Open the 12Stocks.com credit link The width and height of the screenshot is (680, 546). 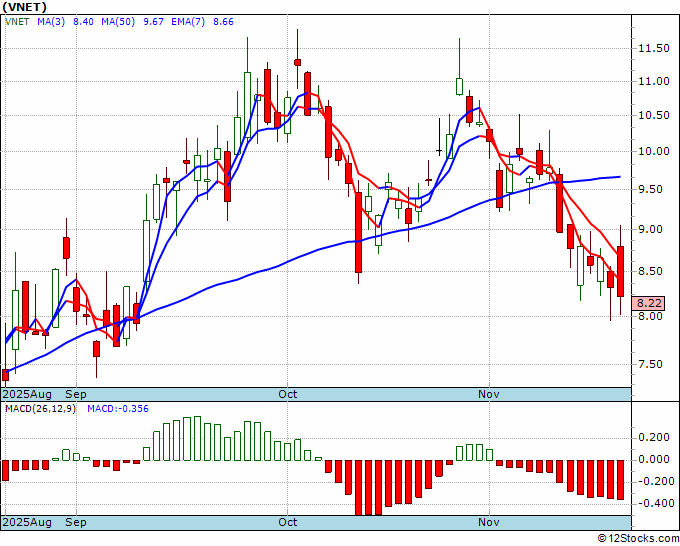(x=638, y=539)
